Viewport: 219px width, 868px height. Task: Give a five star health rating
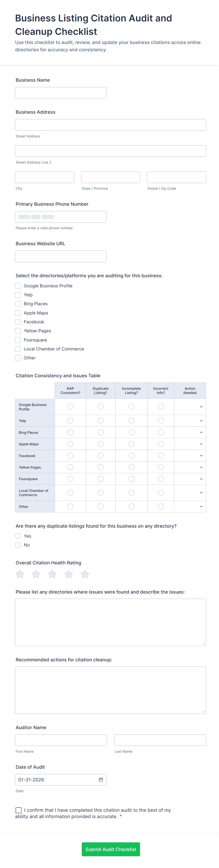pyautogui.click(x=85, y=574)
